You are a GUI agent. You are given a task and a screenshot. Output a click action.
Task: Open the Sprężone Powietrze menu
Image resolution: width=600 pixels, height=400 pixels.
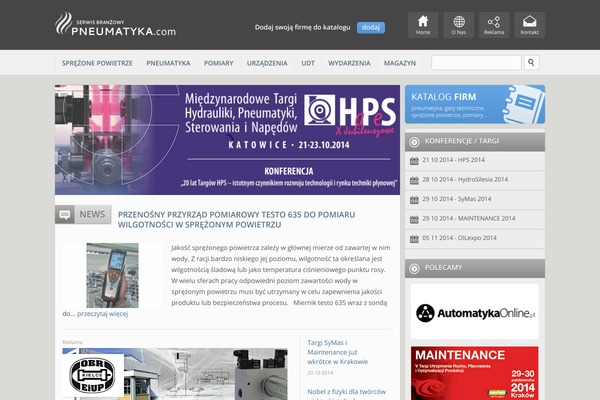point(97,63)
